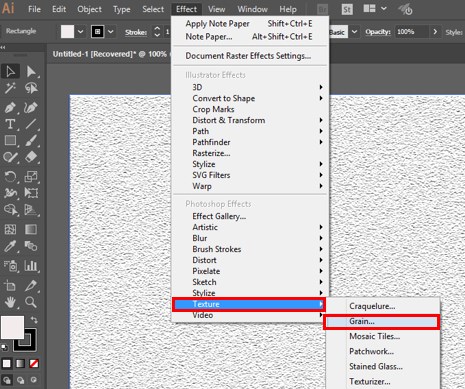
Task: Click Opacity 100% input field
Action: pyautogui.click(x=412, y=32)
